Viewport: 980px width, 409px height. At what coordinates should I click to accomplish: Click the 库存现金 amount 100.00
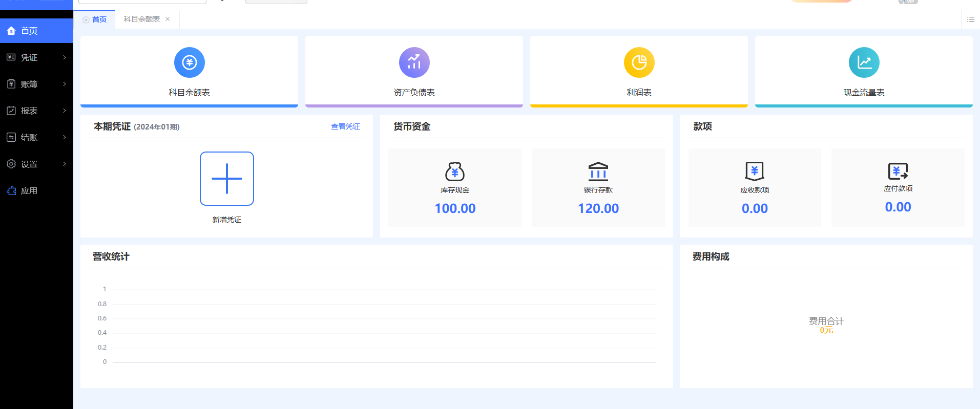(455, 208)
